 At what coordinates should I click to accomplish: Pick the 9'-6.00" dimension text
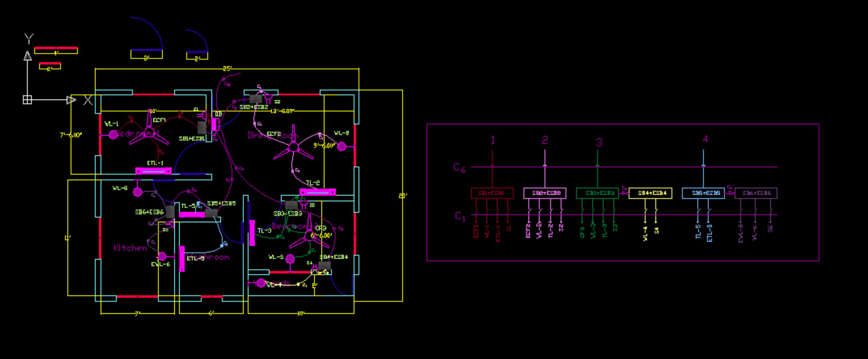(x=325, y=146)
